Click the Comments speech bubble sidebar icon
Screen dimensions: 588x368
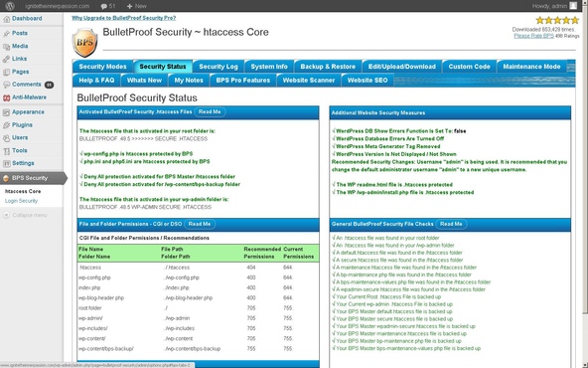point(6,85)
